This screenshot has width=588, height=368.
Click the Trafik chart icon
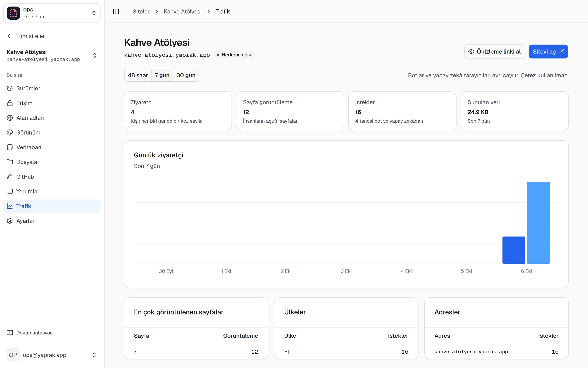pyautogui.click(x=10, y=206)
